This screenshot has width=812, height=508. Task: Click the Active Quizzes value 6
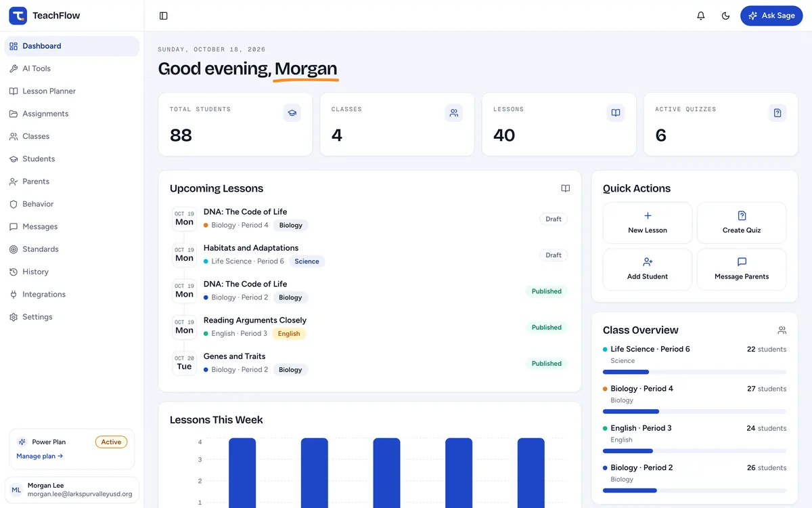point(661,135)
